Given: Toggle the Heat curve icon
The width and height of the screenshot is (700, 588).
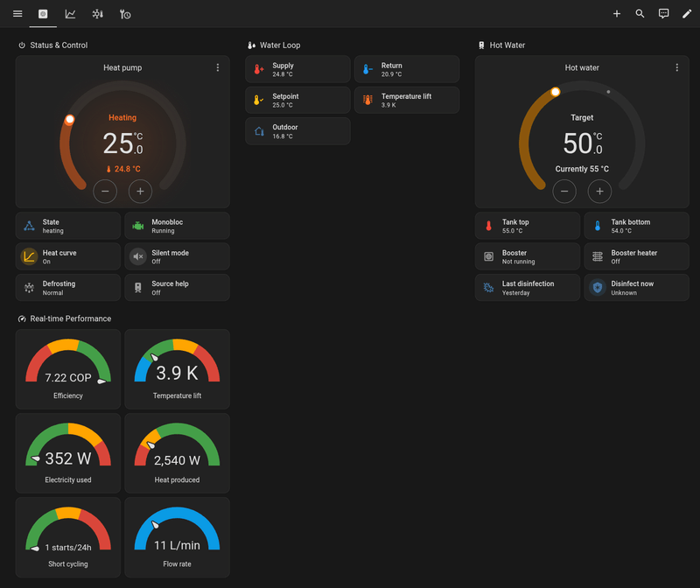Looking at the screenshot, I should pos(29,256).
